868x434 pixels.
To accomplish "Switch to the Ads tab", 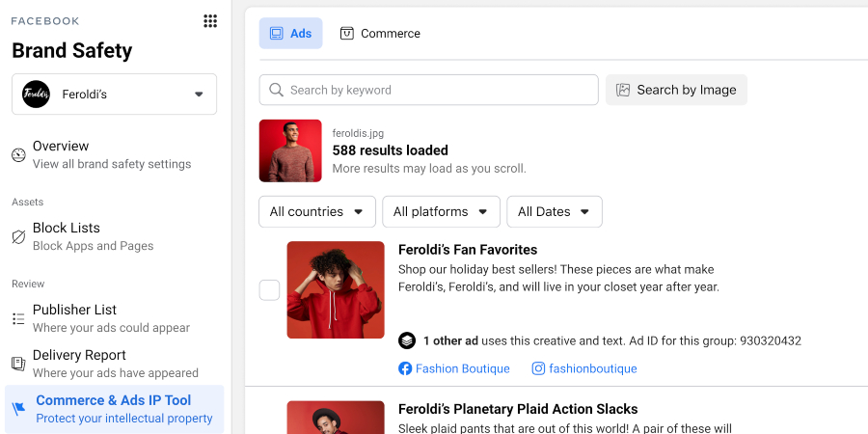I will pyautogui.click(x=290, y=34).
